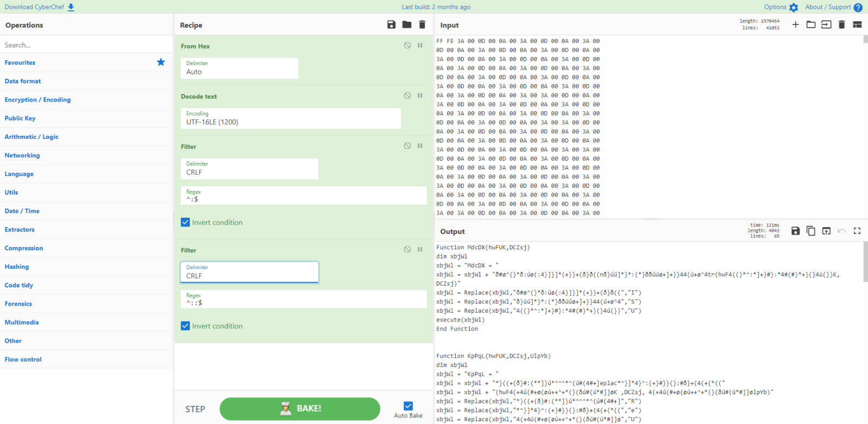Clear the recipe with the trash icon

click(422, 25)
